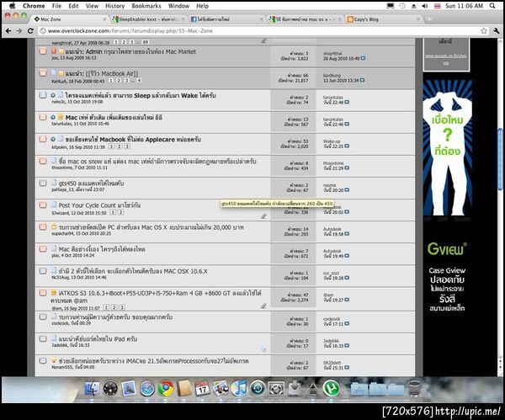Jump to last post by Jadebkk

347,346
